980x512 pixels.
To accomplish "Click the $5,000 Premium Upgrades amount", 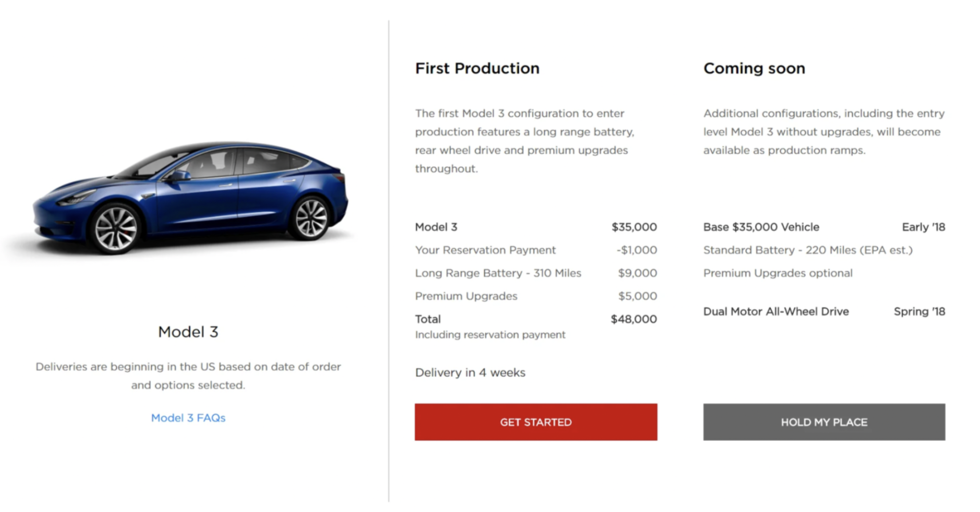I will (x=637, y=296).
